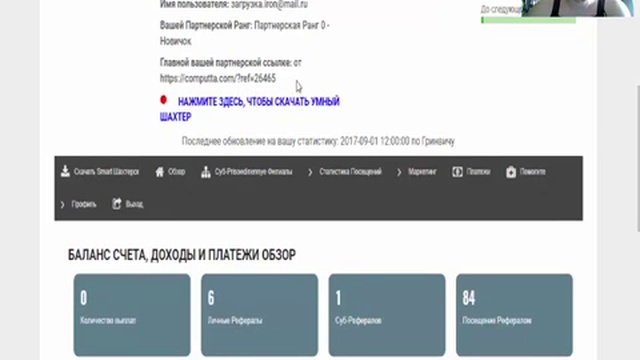Click the computta.com referral link text

pos(218,78)
